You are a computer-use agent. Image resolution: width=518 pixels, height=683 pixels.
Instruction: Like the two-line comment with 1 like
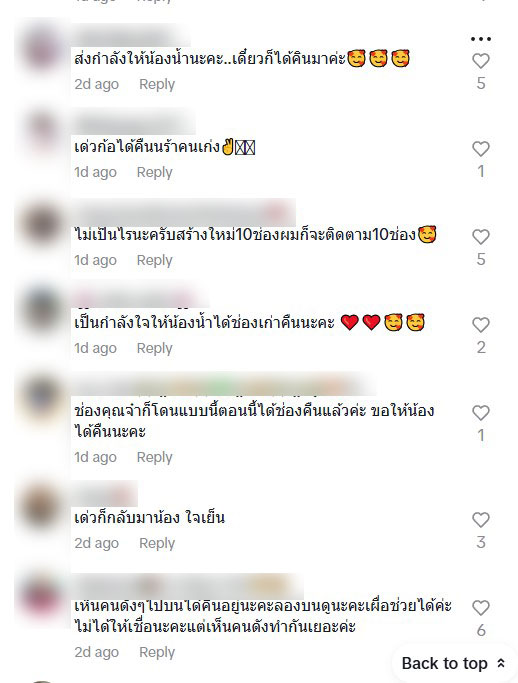click(481, 413)
